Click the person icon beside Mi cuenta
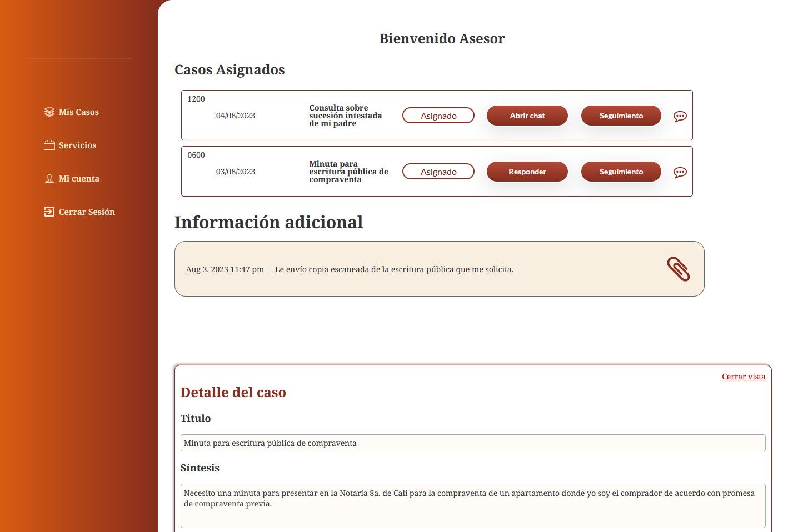This screenshot has height=532, width=788. (x=49, y=178)
